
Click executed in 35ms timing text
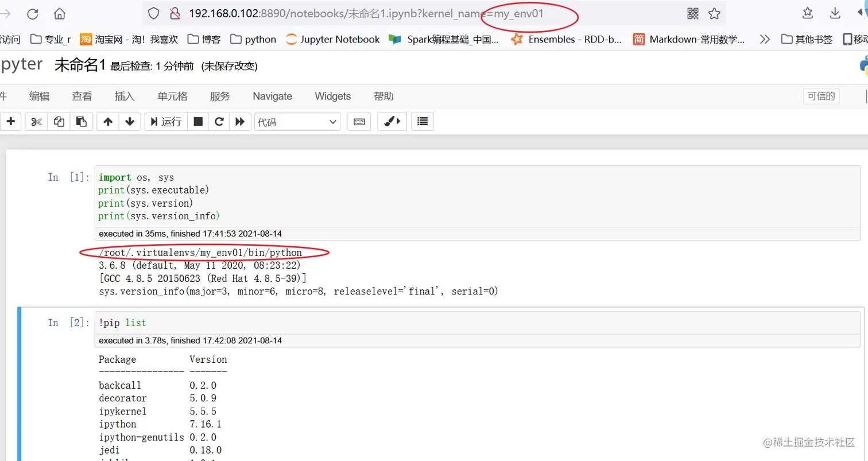click(190, 234)
